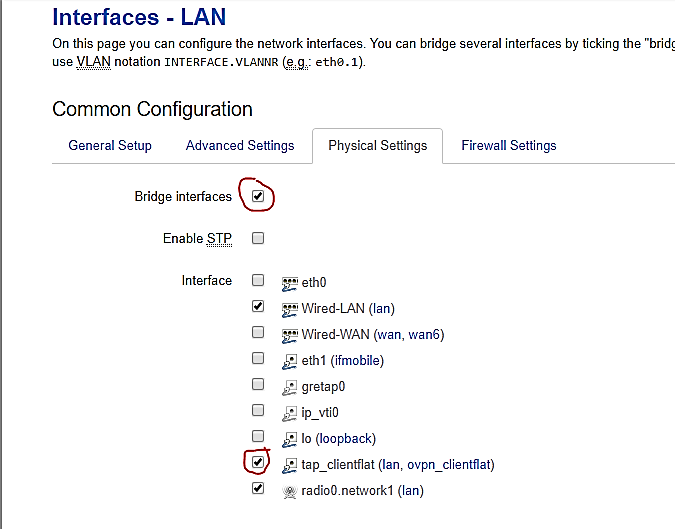675x529 pixels.
Task: Uncheck the Wired-LAN interface checkbox
Action: point(258,307)
